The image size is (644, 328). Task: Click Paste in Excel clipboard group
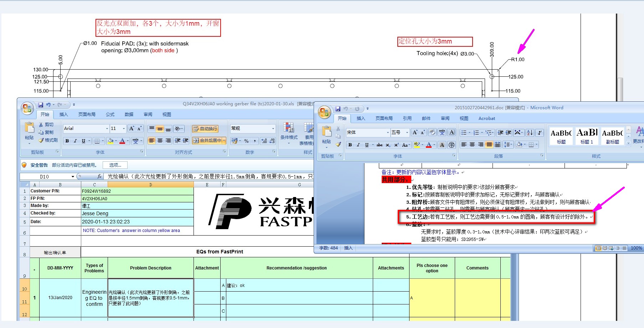click(29, 133)
